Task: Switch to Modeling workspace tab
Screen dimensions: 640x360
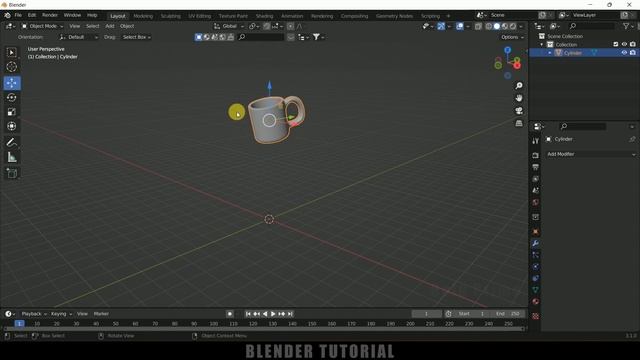Action: click(x=143, y=16)
